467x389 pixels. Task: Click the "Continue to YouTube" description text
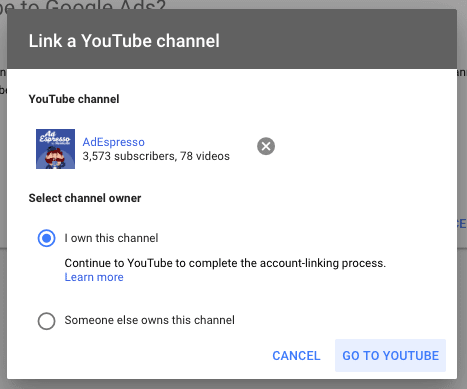225,263
